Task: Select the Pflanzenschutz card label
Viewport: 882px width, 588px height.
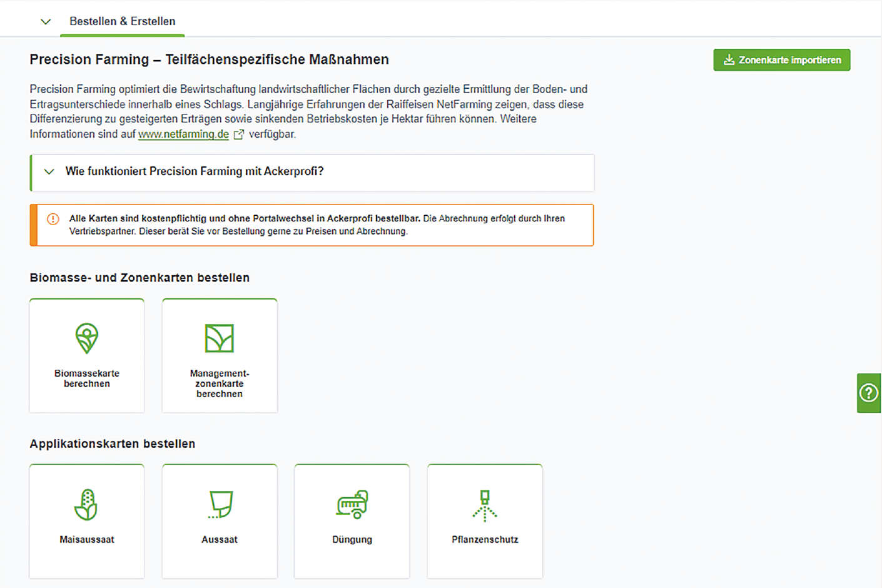Action: 485,539
